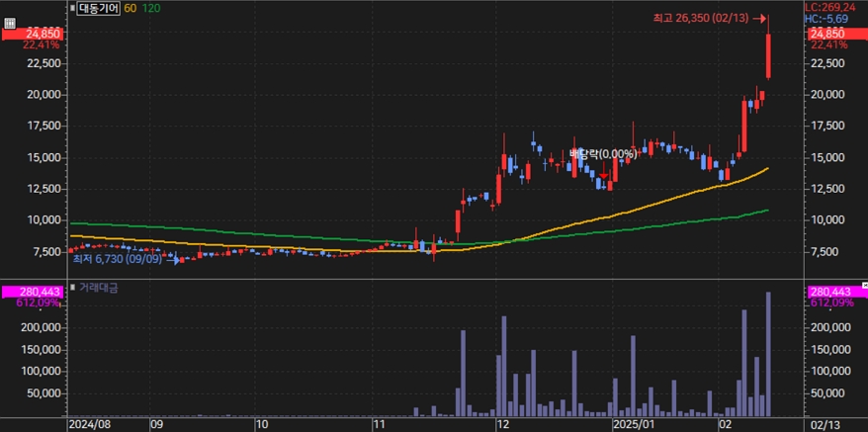Viewport: 868px width, 432px height.
Task: Click the HC:-5.69 readout
Action: tap(828, 19)
